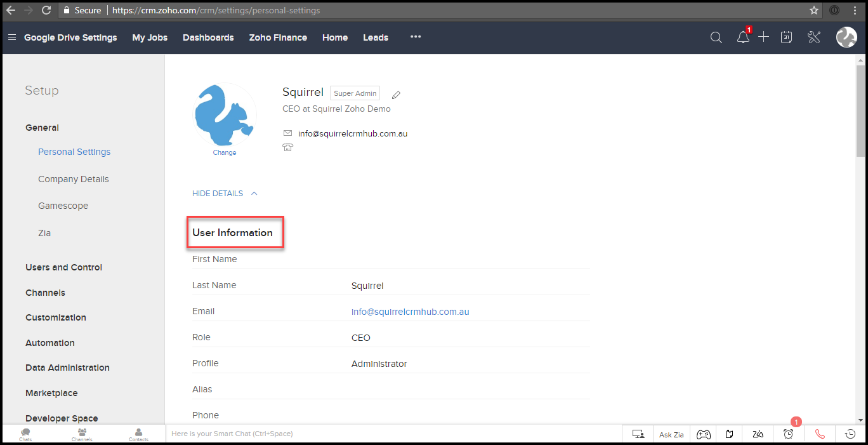Switch to the My Jobs tab

pyautogui.click(x=150, y=37)
